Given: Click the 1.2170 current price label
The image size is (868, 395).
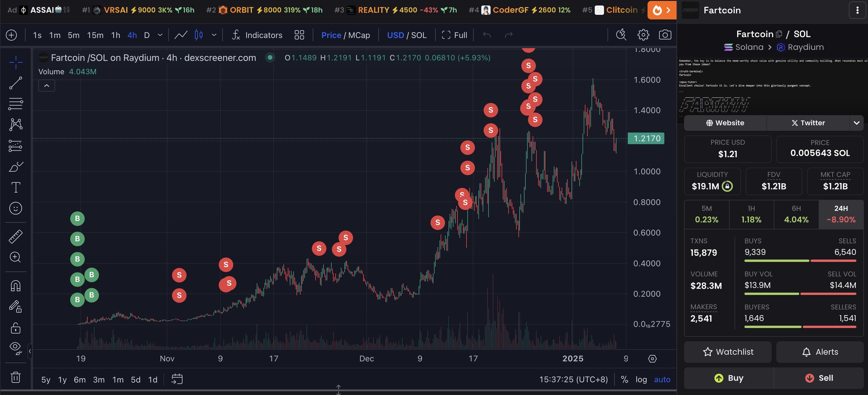Looking at the screenshot, I should point(646,138).
